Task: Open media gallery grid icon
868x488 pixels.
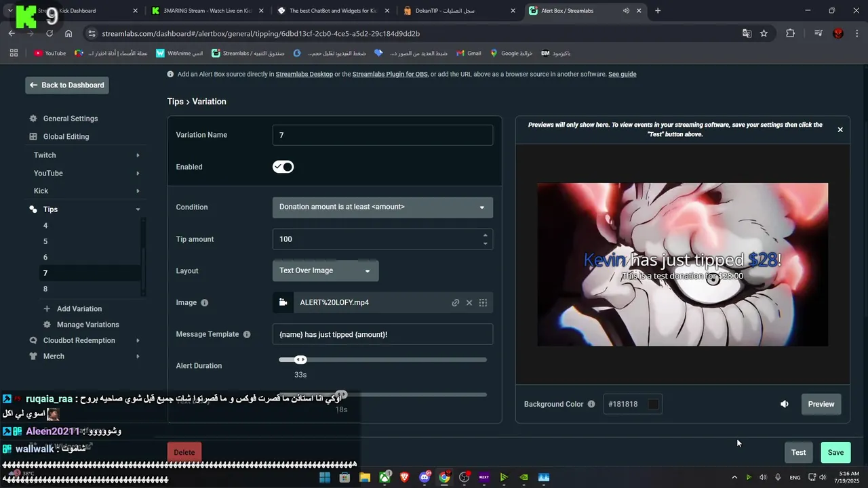Action: click(483, 303)
